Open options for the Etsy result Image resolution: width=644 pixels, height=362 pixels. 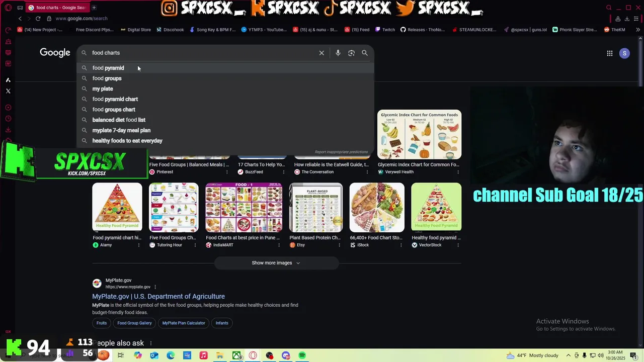click(x=340, y=245)
